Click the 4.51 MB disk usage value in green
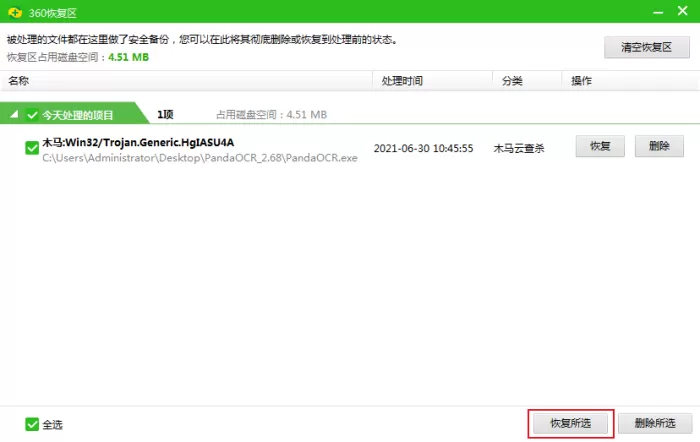Screen dimensions: 700x442 coord(129,57)
